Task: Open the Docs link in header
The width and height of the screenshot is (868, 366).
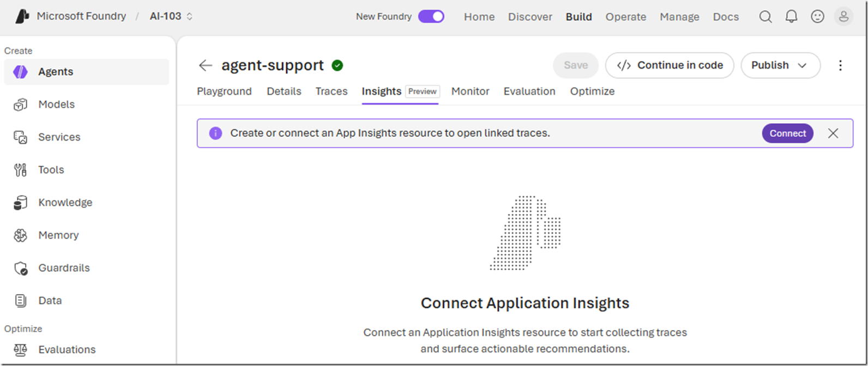Action: click(x=726, y=17)
